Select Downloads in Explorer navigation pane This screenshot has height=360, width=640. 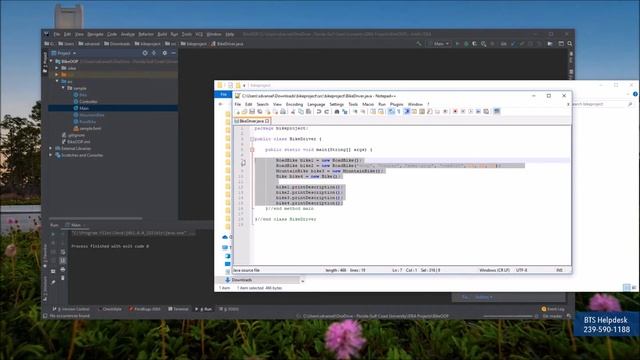[x=242, y=280]
